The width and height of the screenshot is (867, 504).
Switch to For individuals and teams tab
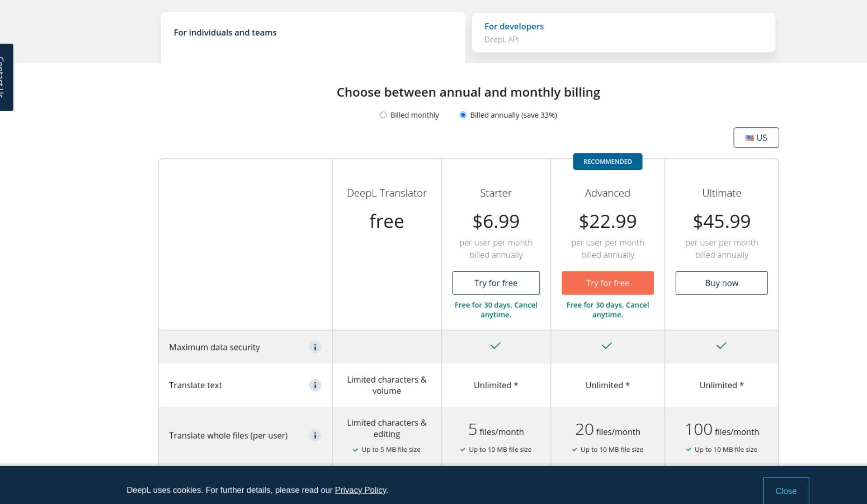tap(313, 37)
